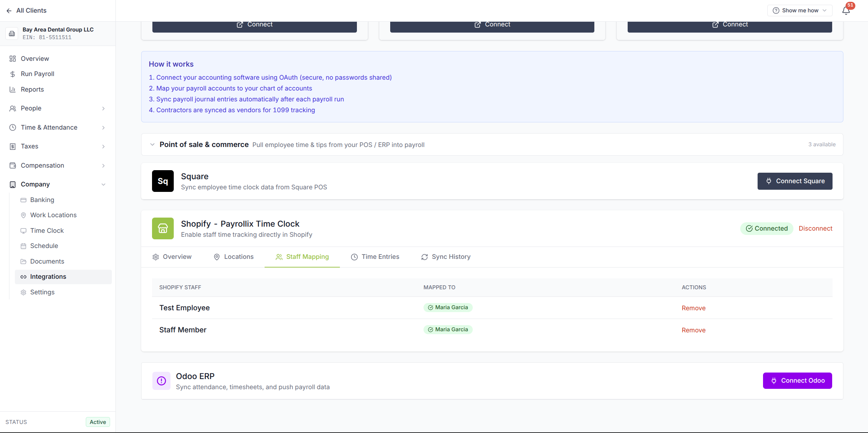Click the SHOPIFY STAFF column header
This screenshot has height=433, width=868.
[x=180, y=287]
